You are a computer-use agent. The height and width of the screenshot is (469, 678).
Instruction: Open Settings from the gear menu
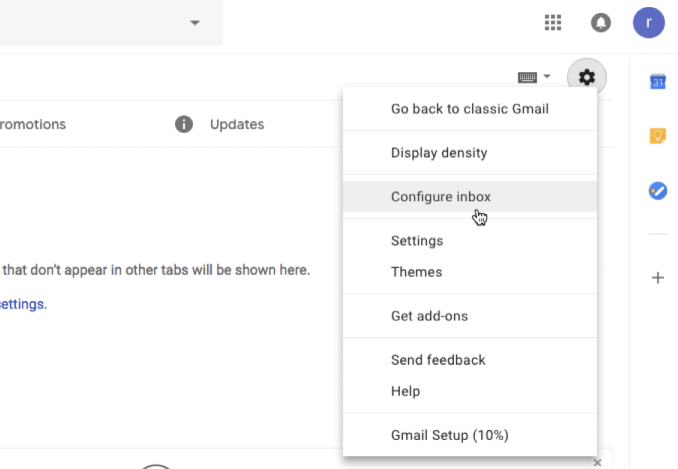tap(470, 241)
